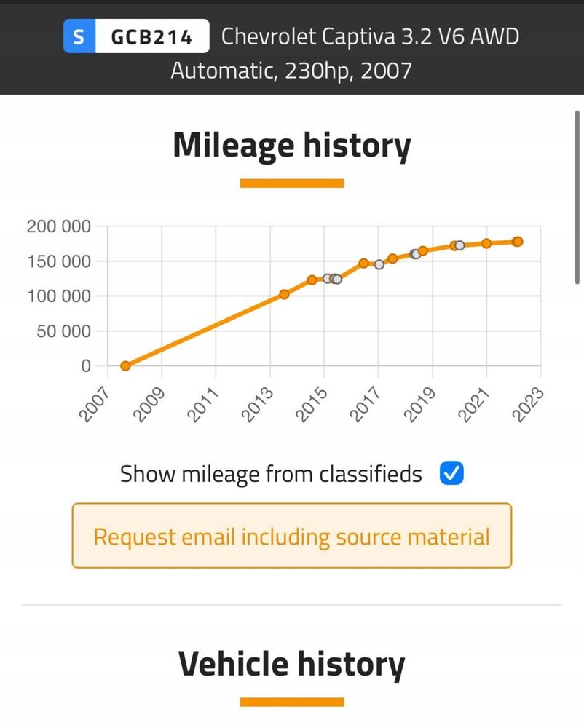This screenshot has height=728, width=584.
Task: Click the orange point just before 2015
Action: pyautogui.click(x=312, y=280)
